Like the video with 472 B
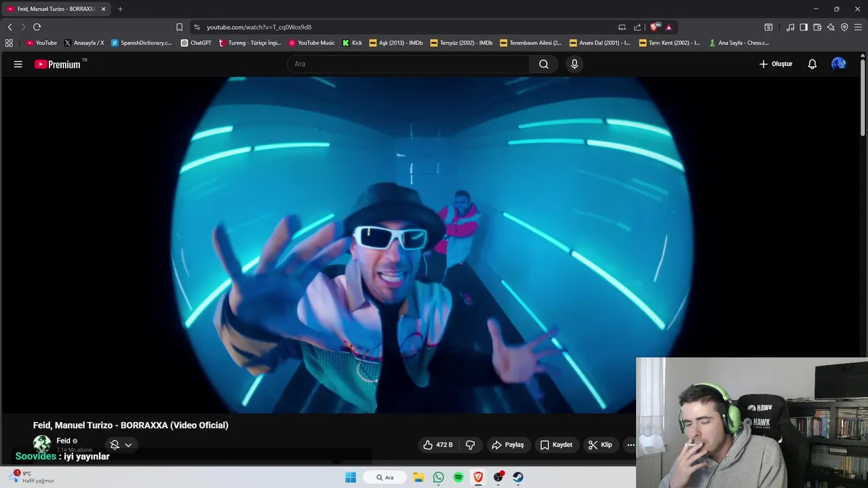Image resolution: width=868 pixels, height=488 pixels. coord(438,445)
